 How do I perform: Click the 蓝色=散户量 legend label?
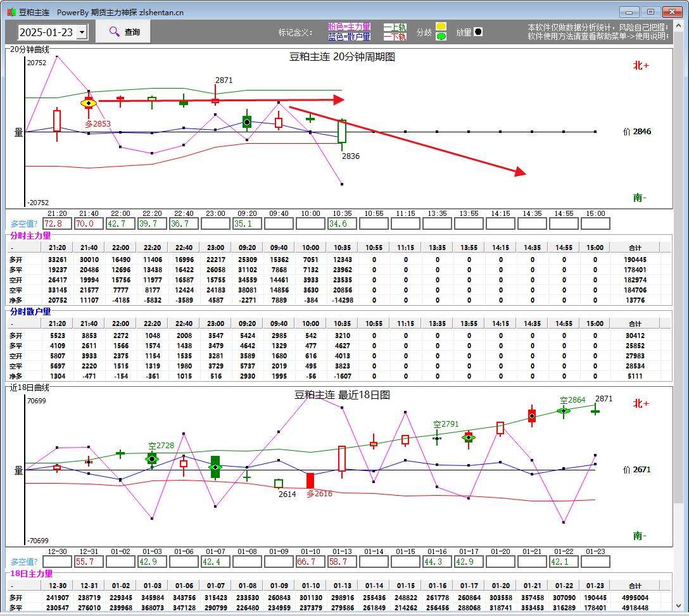click(x=349, y=37)
